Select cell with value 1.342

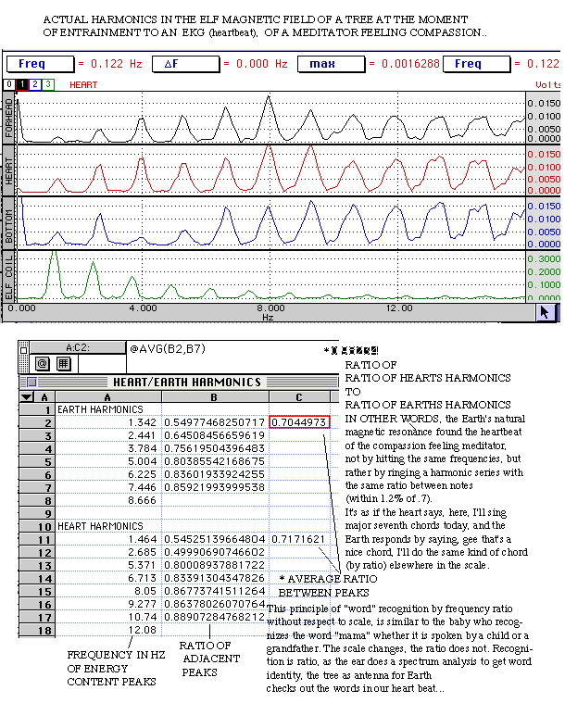(108, 422)
